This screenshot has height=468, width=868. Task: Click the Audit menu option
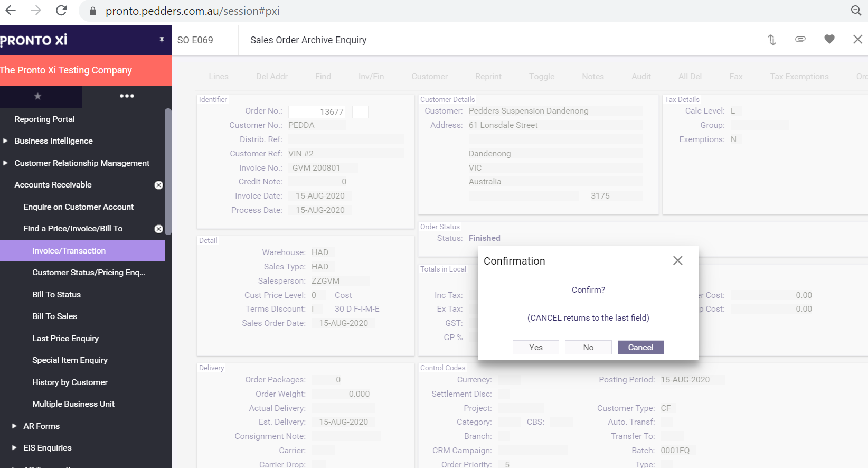click(641, 77)
